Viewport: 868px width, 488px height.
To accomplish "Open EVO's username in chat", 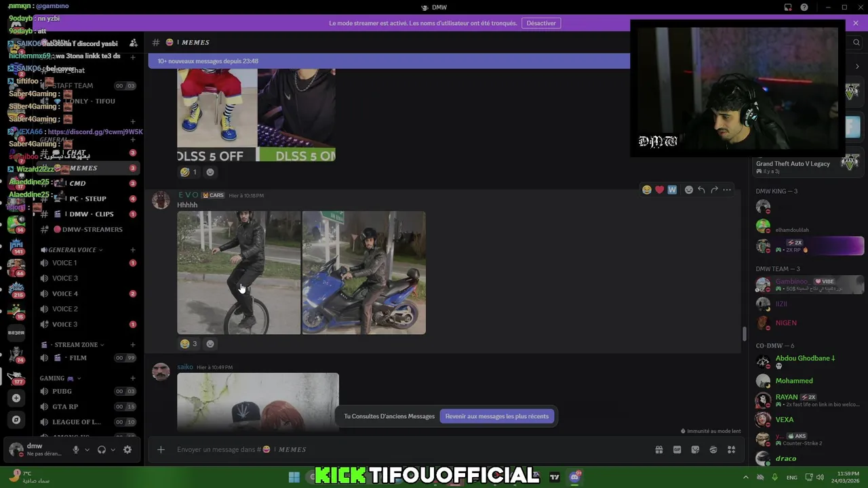I will pyautogui.click(x=188, y=195).
